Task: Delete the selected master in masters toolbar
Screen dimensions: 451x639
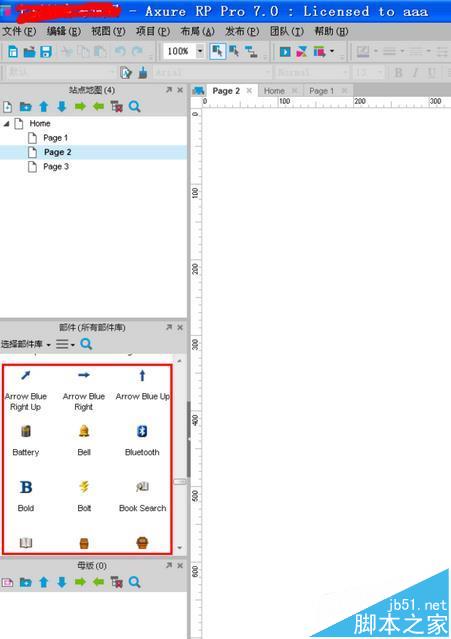Action: [117, 582]
